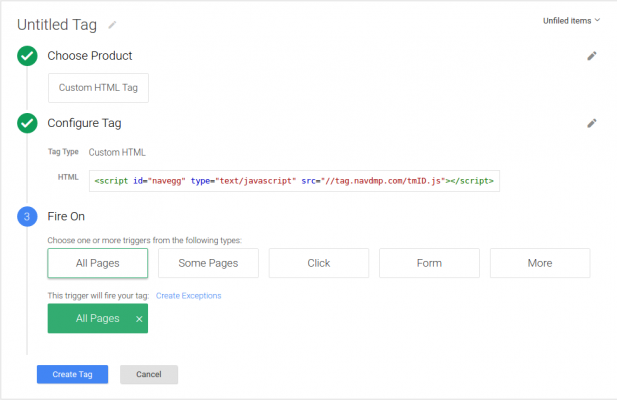The image size is (617, 400).
Task: Click the Configure Tag edit pencil icon
Action: point(592,123)
